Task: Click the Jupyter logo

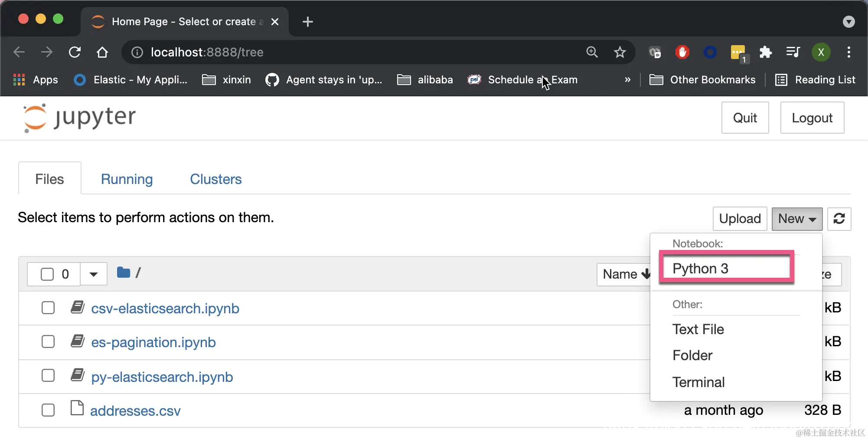Action: (x=79, y=118)
